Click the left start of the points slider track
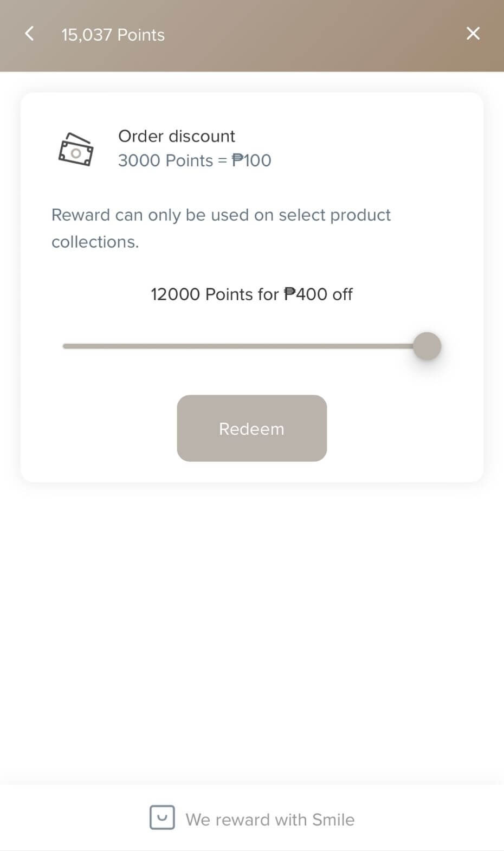This screenshot has width=504, height=851. (66, 346)
